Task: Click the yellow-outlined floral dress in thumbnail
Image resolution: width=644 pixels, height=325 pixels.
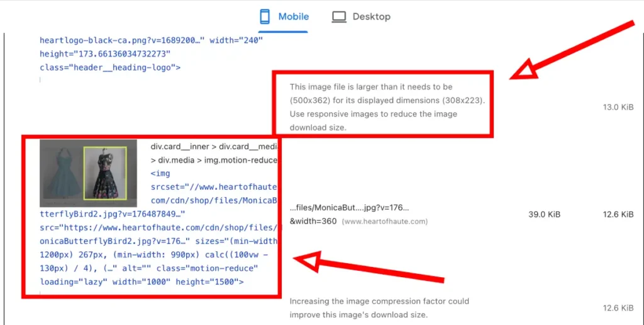Action: 105,173
